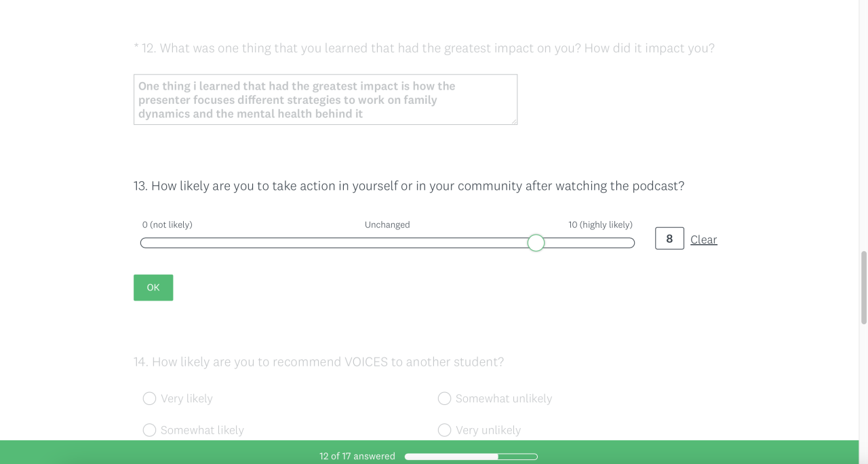Click the "10 (highly likely)" slider label

click(600, 225)
